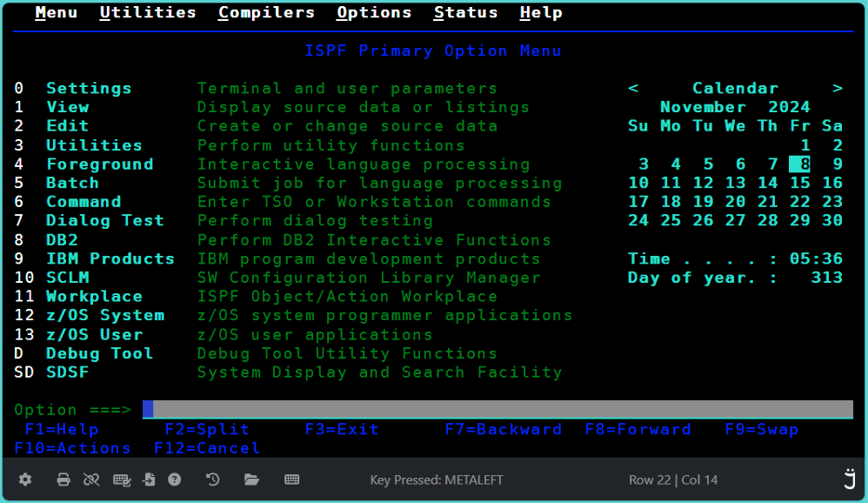Click 'Enter TSO or Workstation commands' description
Image resolution: width=868 pixels, height=503 pixels.
(x=374, y=202)
